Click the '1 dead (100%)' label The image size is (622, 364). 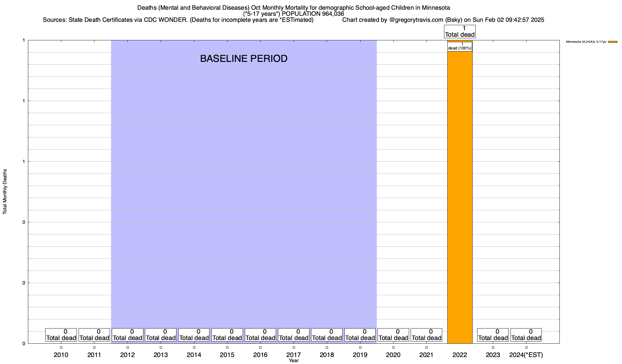[x=460, y=46]
